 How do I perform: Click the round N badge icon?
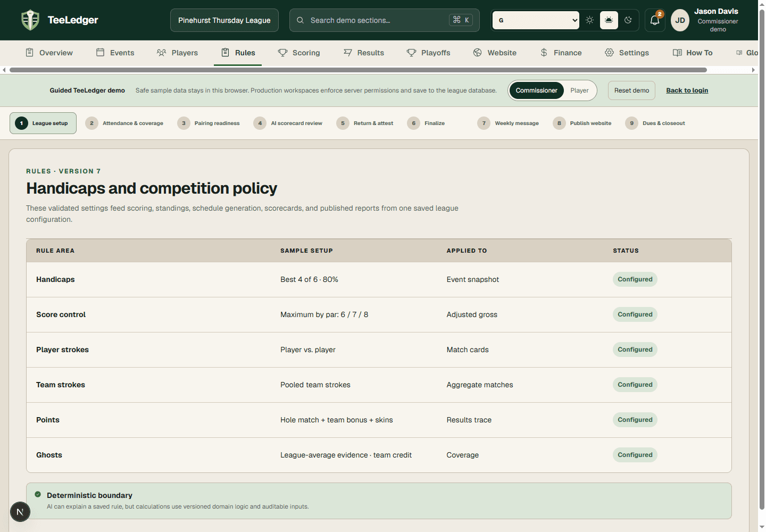click(20, 512)
